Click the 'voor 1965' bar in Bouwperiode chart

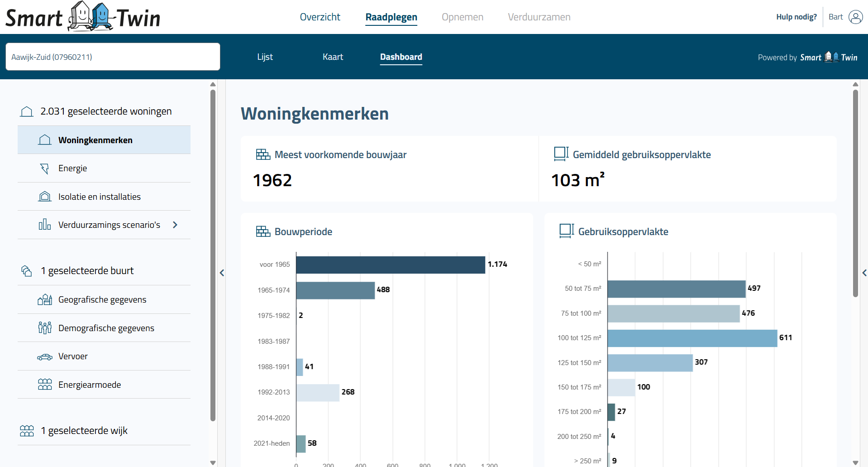(x=390, y=265)
